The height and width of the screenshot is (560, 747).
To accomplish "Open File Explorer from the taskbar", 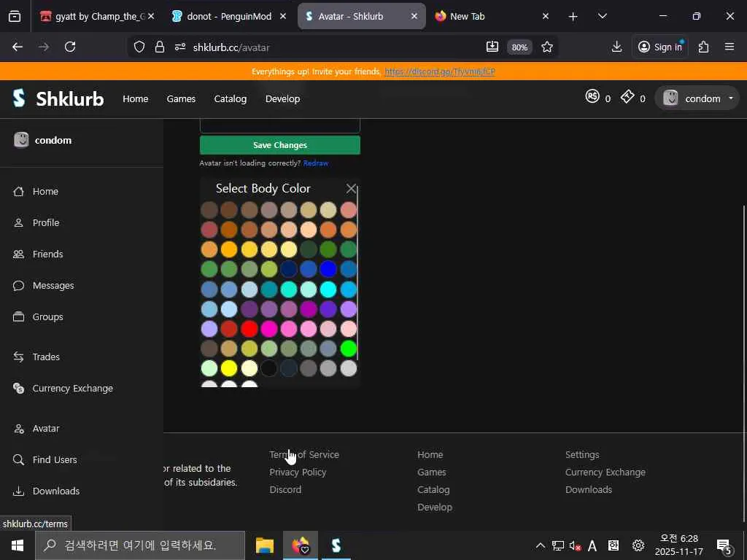I will tap(264, 545).
